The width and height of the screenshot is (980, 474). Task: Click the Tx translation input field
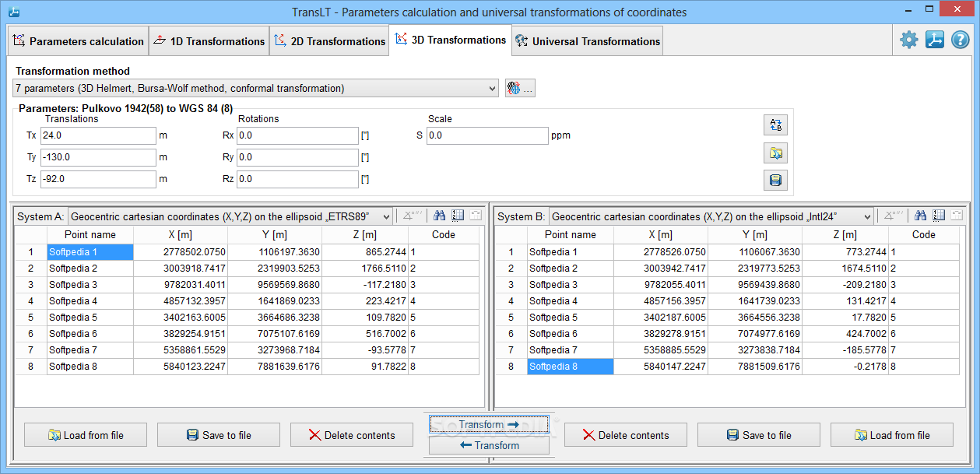pos(98,135)
